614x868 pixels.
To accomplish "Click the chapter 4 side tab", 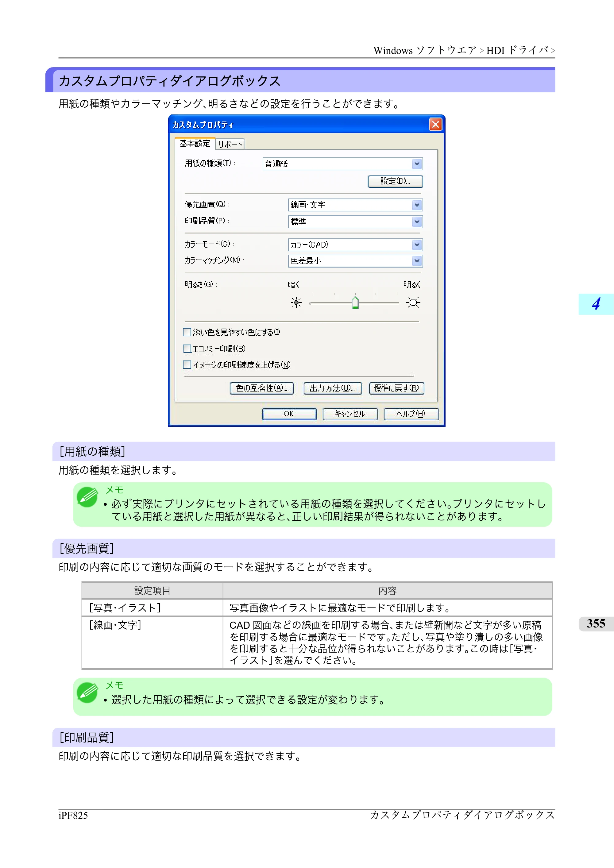I will click(x=596, y=304).
